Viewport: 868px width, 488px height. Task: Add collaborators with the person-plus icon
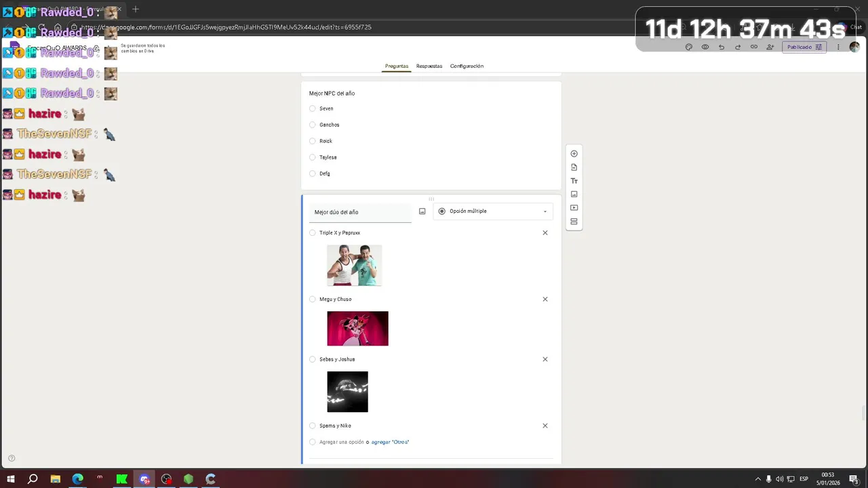770,47
